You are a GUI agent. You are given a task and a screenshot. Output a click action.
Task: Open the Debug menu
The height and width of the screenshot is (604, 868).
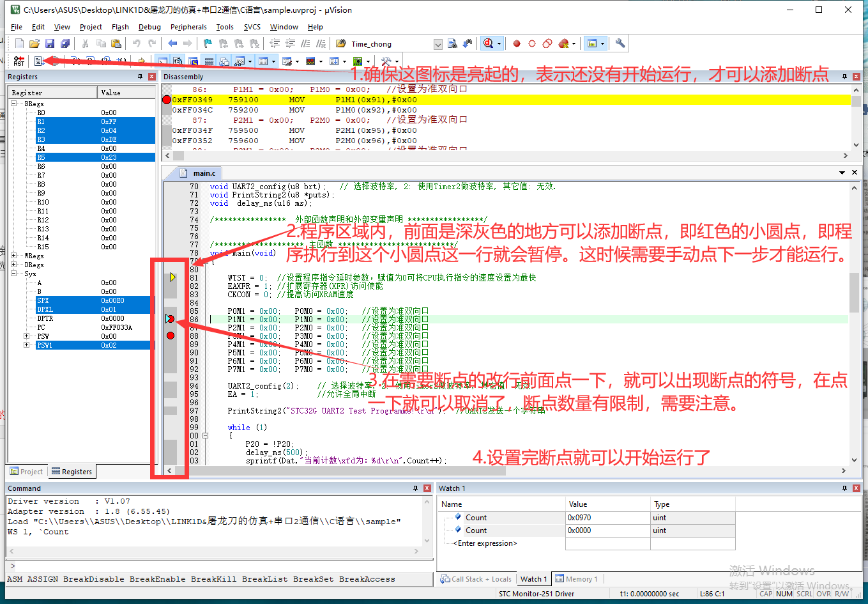pyautogui.click(x=149, y=27)
